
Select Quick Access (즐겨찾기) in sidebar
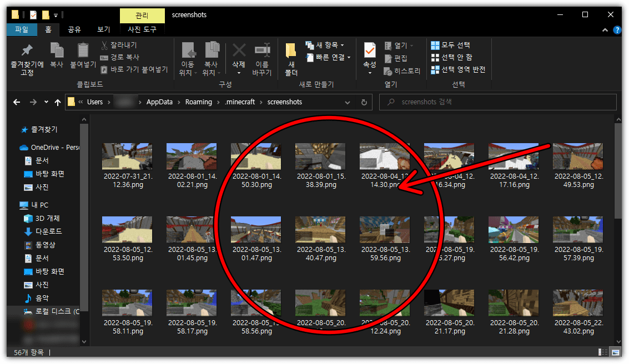click(39, 129)
